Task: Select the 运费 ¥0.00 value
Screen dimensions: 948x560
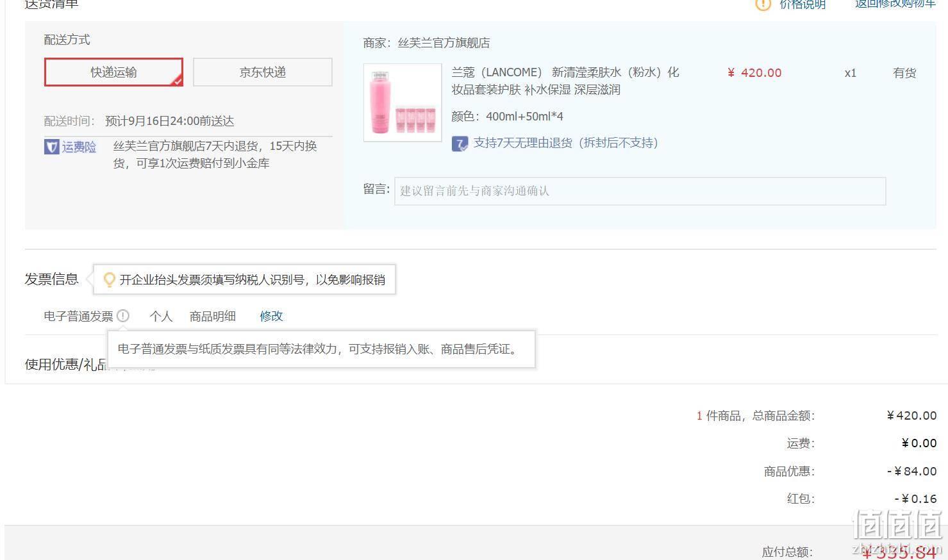Action: (919, 443)
